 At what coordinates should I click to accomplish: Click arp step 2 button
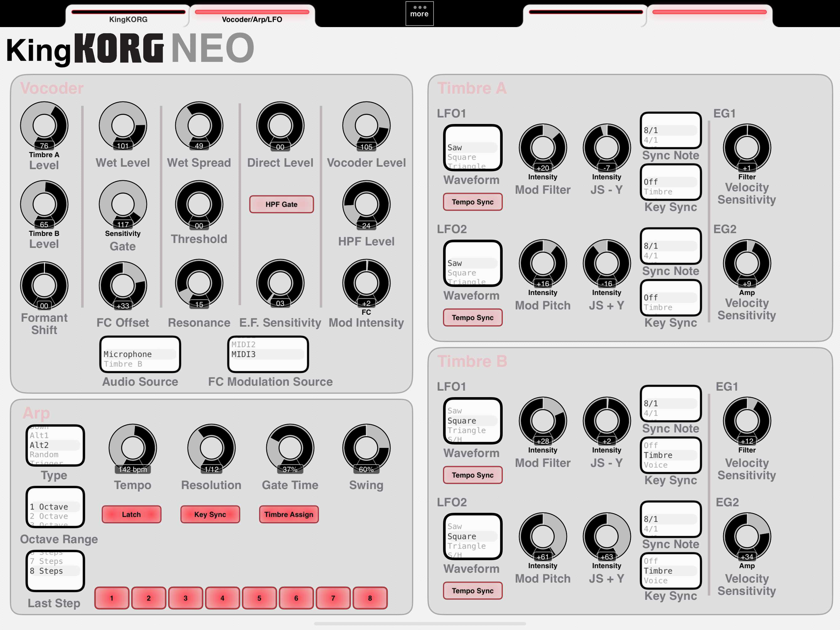tap(149, 598)
